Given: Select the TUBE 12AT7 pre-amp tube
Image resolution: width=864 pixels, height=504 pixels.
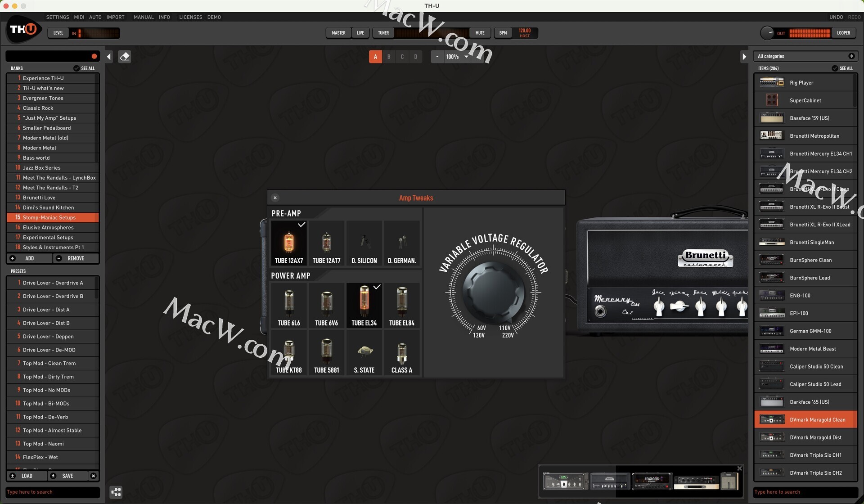Looking at the screenshot, I should click(x=327, y=243).
